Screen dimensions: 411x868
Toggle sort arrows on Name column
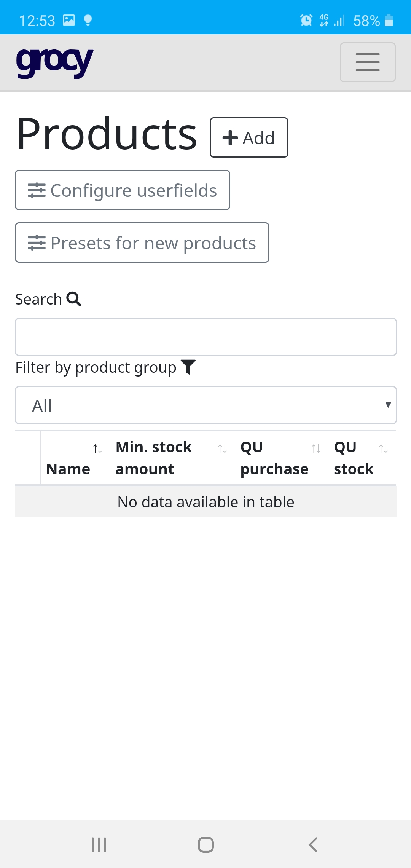point(97,449)
